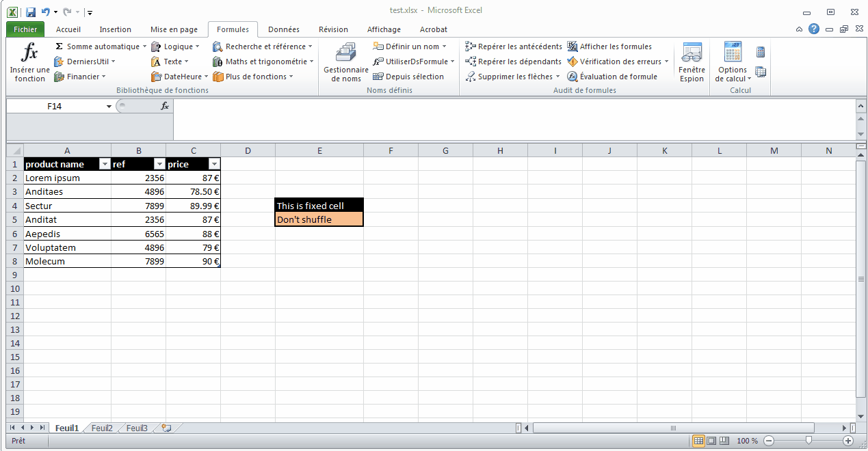
Task: Switch to the Acrobat tab
Action: pos(434,29)
